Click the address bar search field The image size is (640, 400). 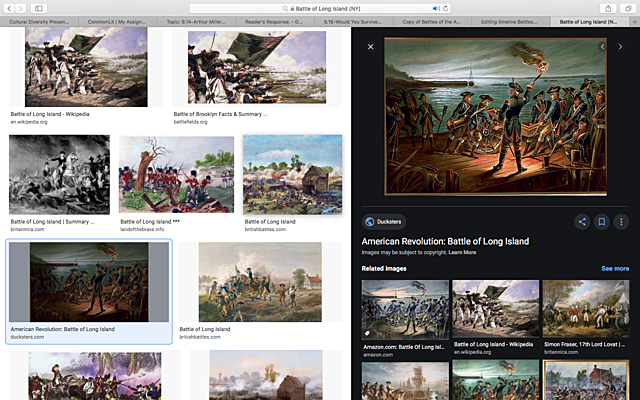[x=320, y=8]
